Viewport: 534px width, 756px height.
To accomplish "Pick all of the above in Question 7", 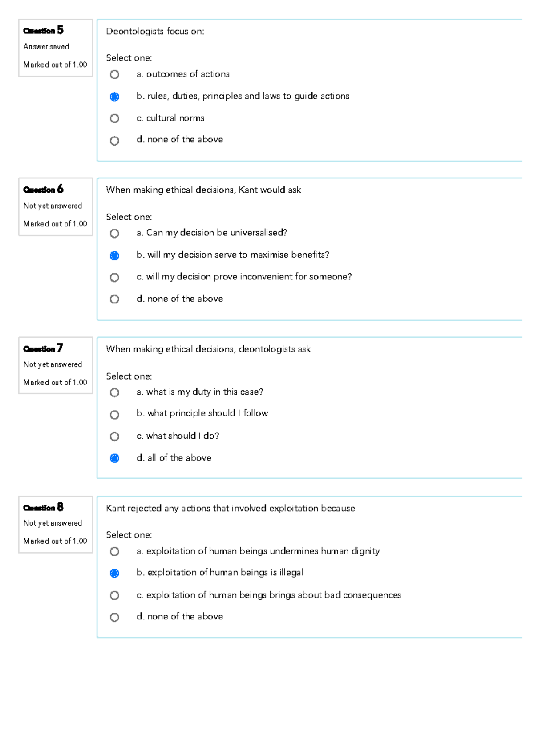I will (x=115, y=458).
